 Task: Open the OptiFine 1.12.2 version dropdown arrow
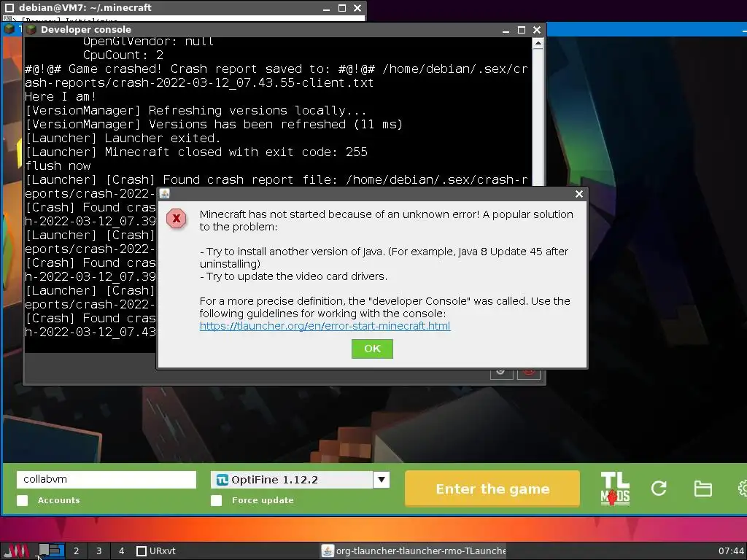click(381, 480)
